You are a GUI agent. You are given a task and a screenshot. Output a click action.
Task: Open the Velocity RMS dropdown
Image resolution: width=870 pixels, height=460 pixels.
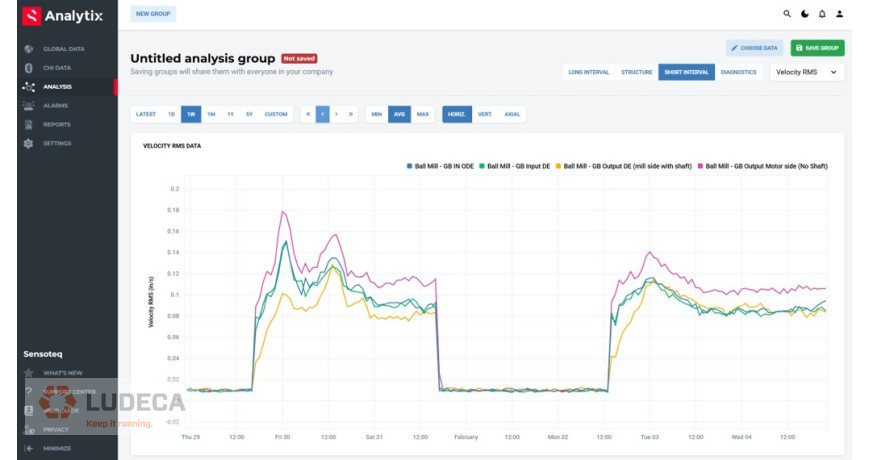(x=807, y=72)
